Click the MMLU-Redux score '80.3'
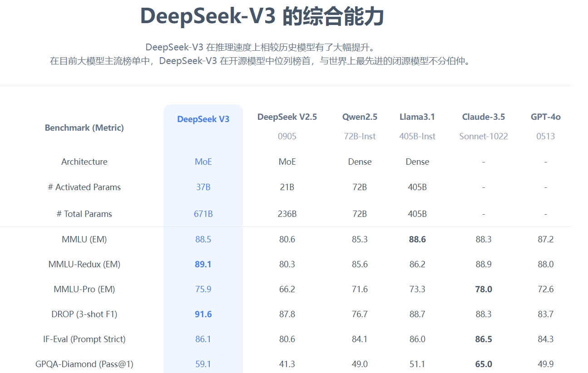The image size is (588, 373). point(287,264)
